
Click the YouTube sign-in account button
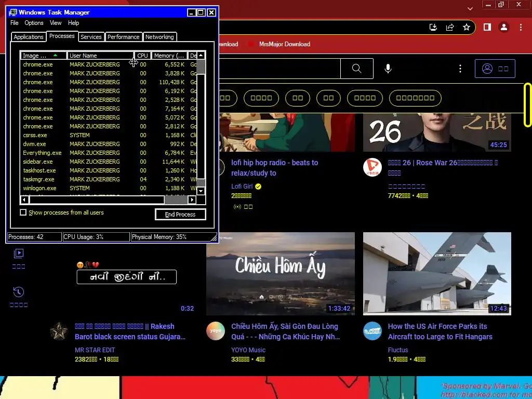(x=495, y=69)
